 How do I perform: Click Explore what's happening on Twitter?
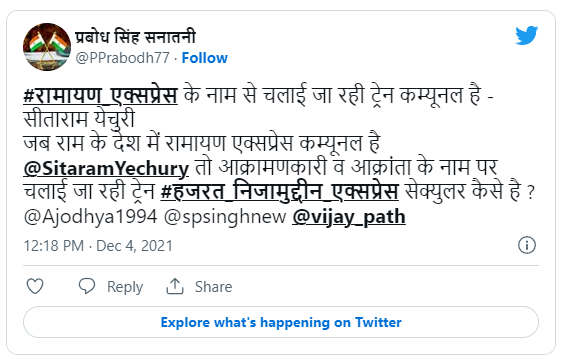click(281, 322)
